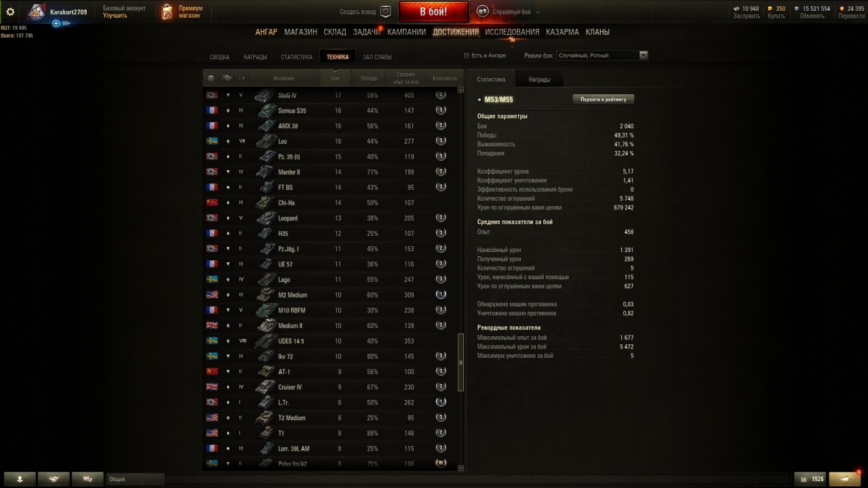Image resolution: width=868 pixels, height=488 pixels.
Task: Click the platoon shield icon
Action: click(x=386, y=12)
